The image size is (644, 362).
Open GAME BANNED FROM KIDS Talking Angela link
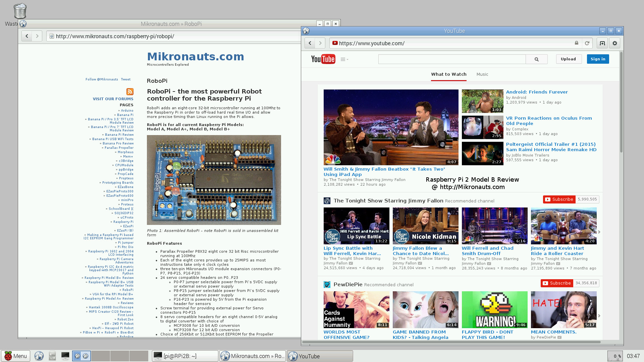[421, 335]
